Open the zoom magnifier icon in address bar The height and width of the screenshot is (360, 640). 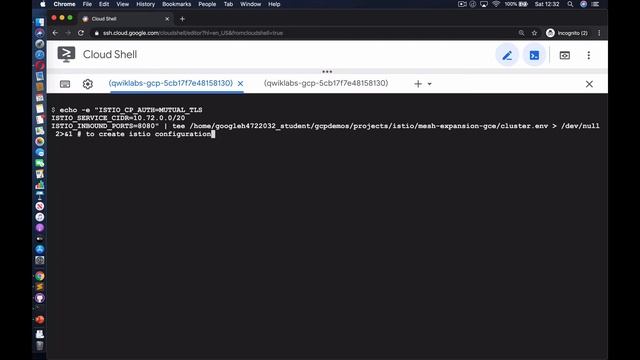point(521,33)
